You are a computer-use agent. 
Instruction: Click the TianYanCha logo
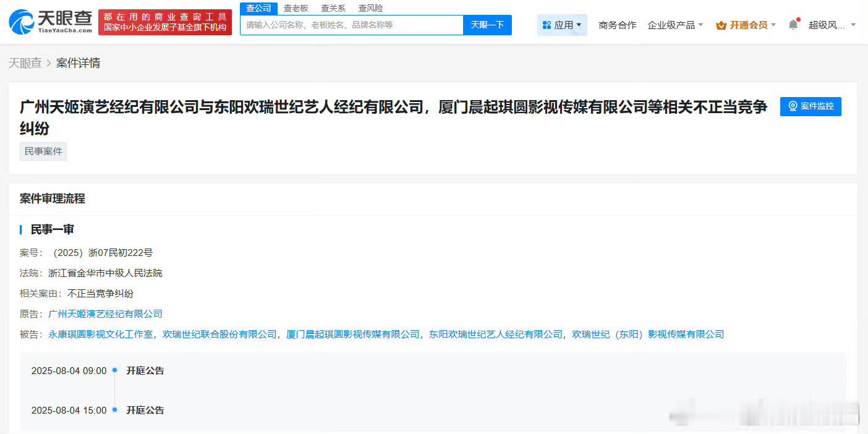tap(49, 22)
